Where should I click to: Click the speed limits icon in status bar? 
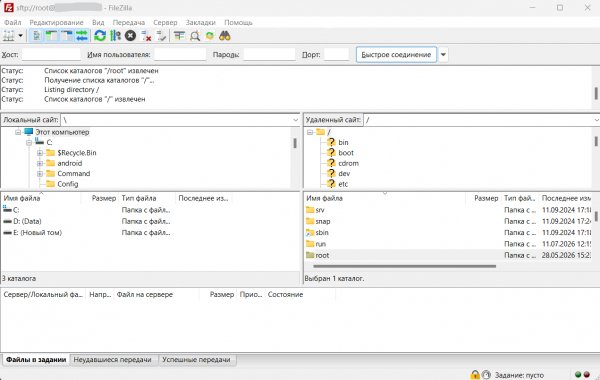click(486, 375)
